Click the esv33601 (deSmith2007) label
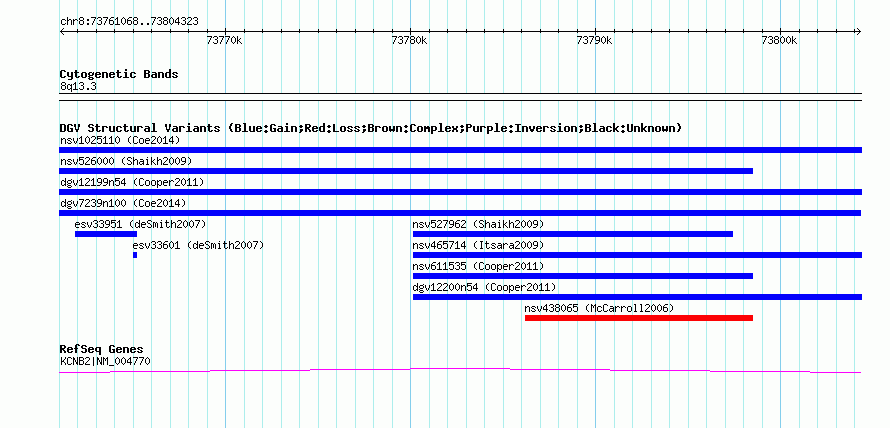 [198, 245]
